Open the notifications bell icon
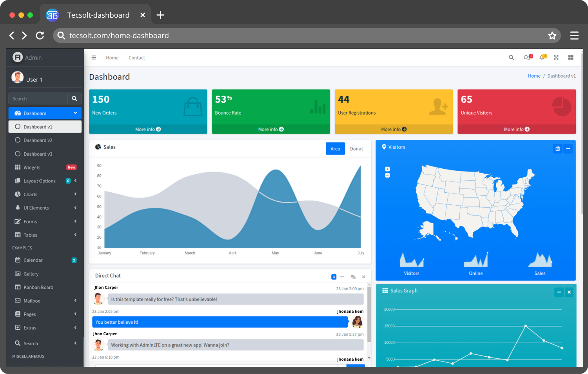588x374 pixels. pos(542,57)
